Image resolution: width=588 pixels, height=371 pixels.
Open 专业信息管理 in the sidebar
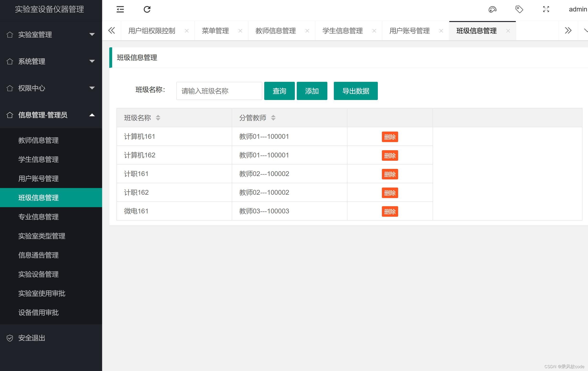point(38,217)
